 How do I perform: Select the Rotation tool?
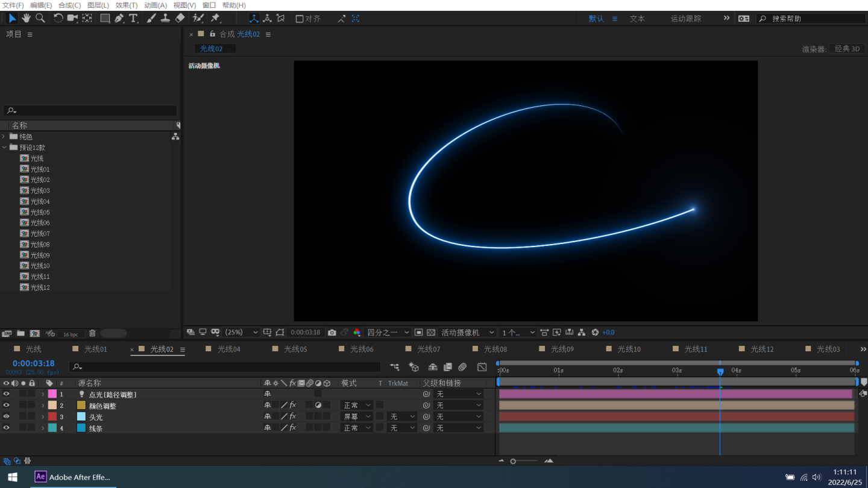tap(58, 19)
